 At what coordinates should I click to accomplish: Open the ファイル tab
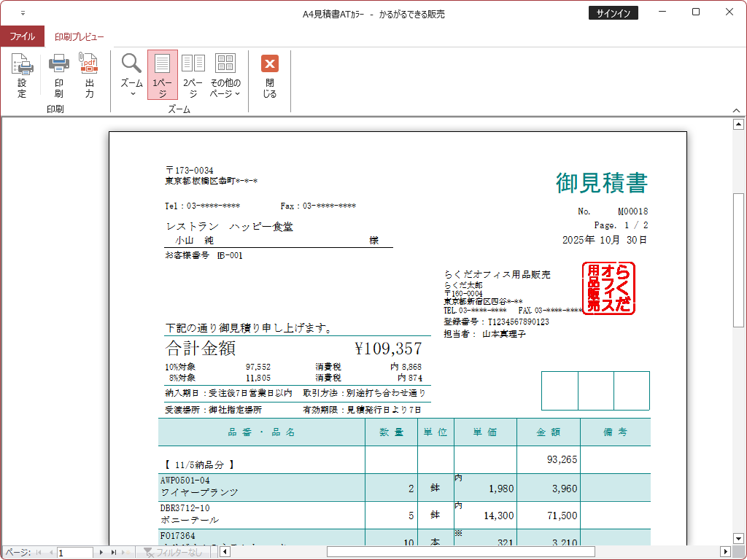(x=23, y=36)
